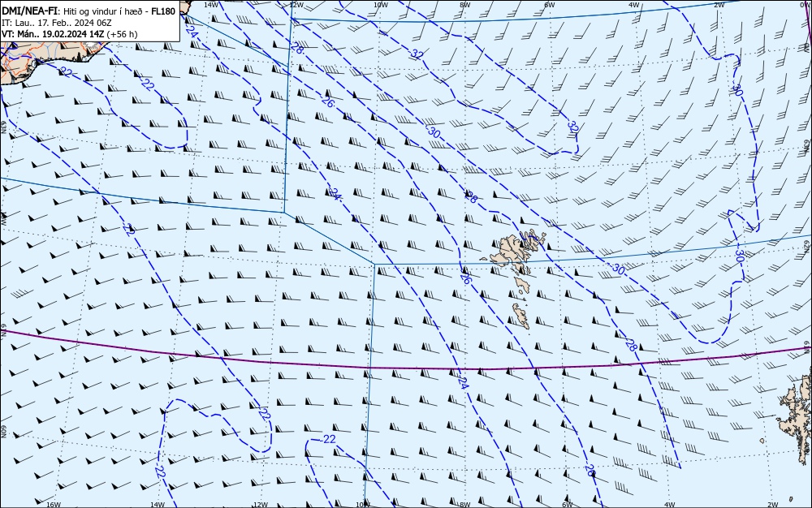This screenshot has height=508, width=812.
Task: Click the '2W' longitude label on bottom edge
Action: pyautogui.click(x=773, y=505)
